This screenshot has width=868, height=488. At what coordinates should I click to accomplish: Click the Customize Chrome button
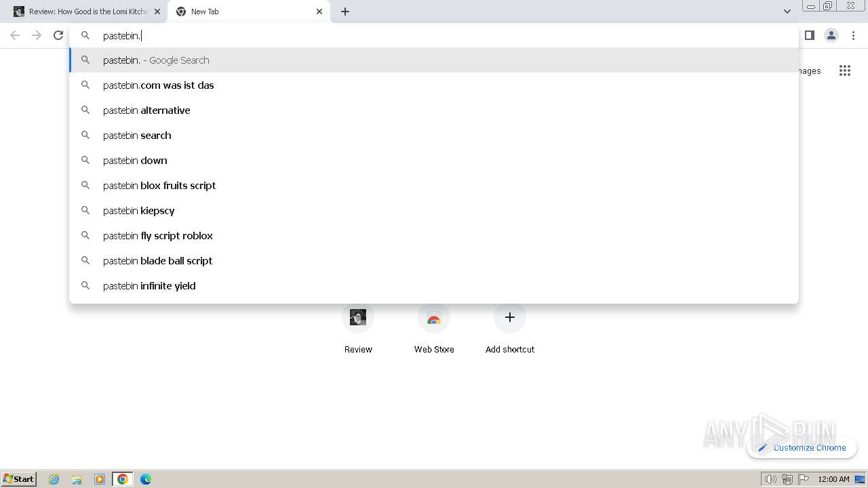click(x=802, y=447)
